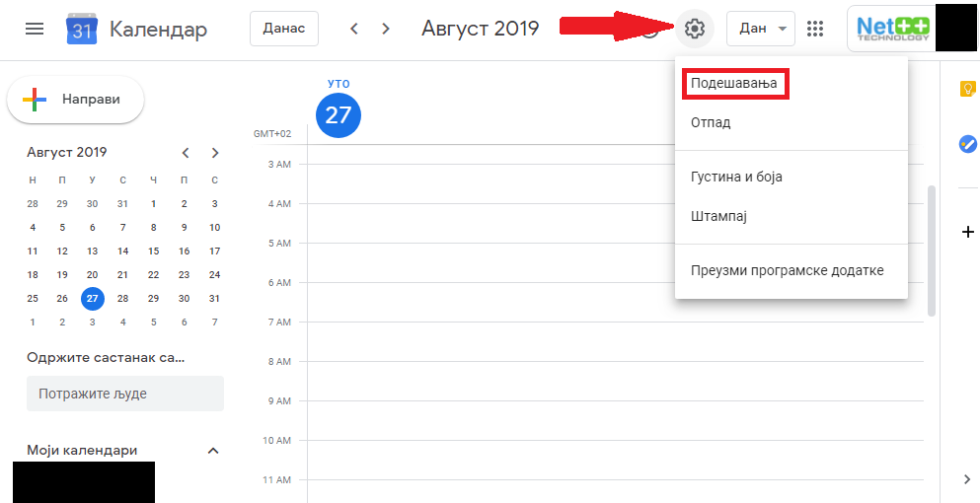The image size is (980, 503).
Task: Show previous month in mini calendar
Action: coord(185,153)
